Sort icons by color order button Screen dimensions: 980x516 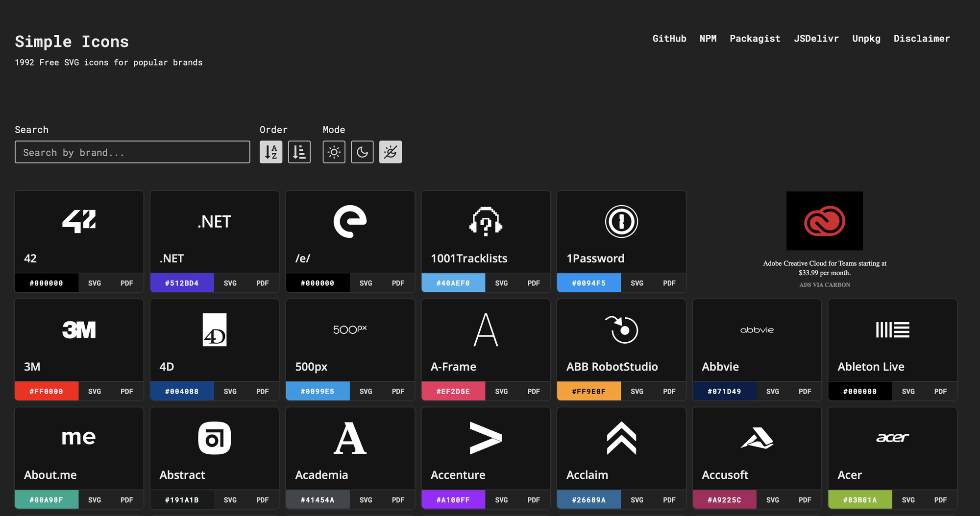pos(299,152)
